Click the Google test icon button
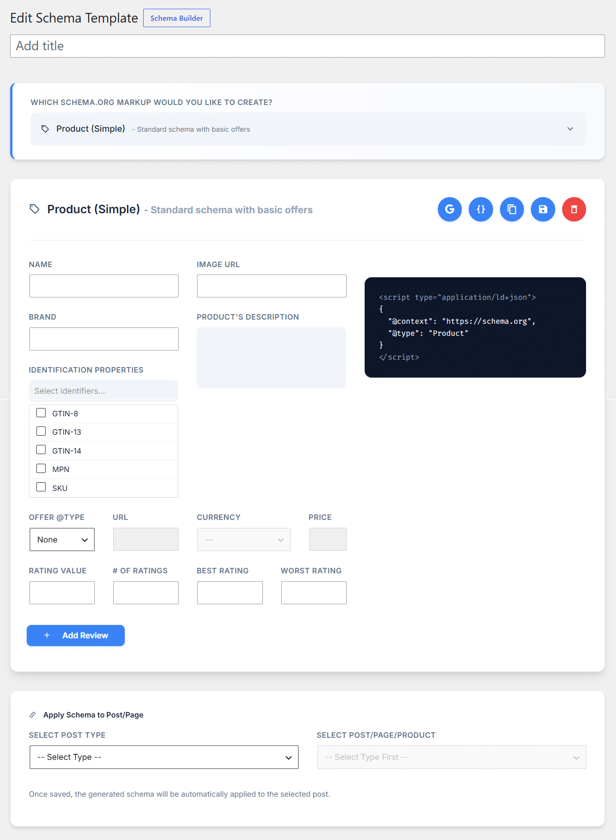616x840 pixels. [449, 210]
